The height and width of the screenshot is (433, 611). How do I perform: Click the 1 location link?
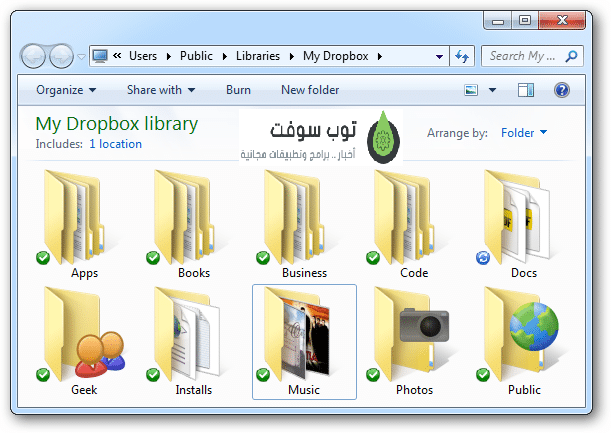click(x=115, y=144)
